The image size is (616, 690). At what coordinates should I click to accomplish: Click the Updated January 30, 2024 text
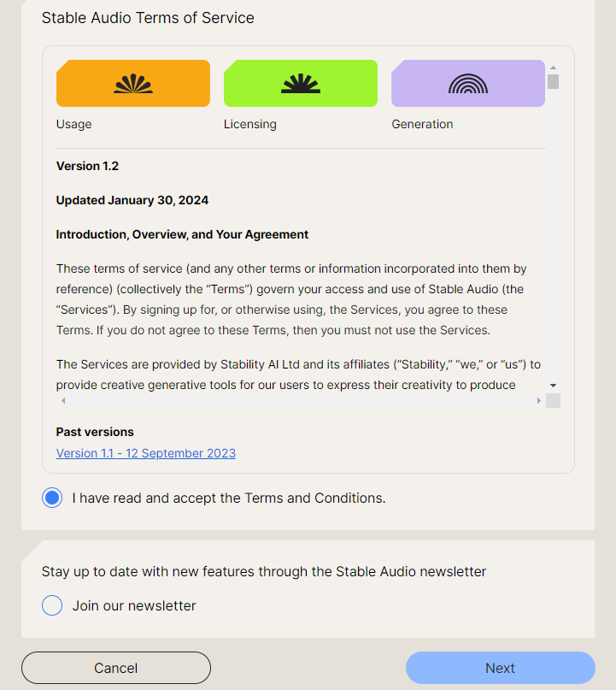(132, 200)
